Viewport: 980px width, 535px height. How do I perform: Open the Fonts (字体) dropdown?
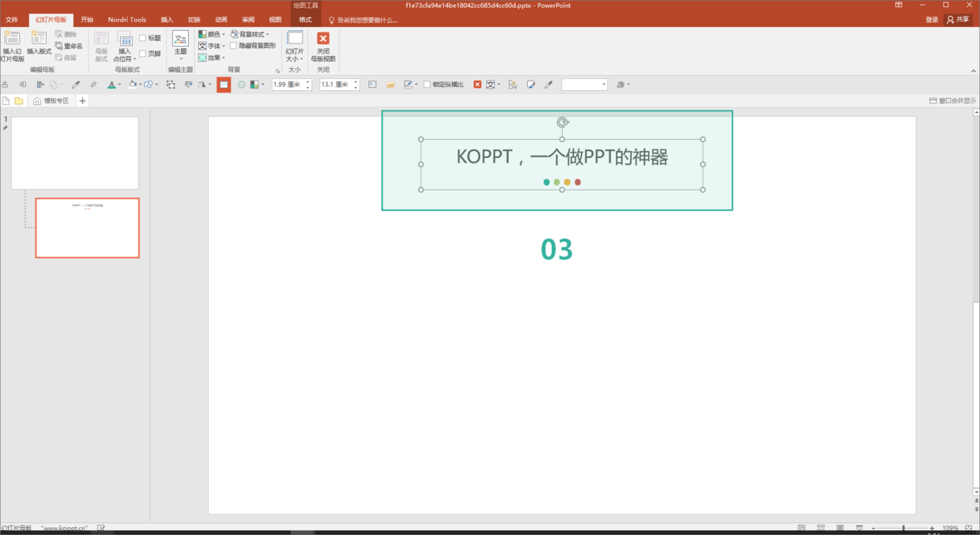click(212, 46)
